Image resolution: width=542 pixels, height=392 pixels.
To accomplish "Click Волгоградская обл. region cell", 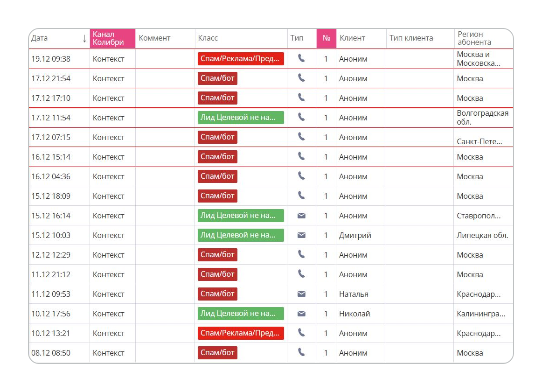I will pyautogui.click(x=482, y=118).
